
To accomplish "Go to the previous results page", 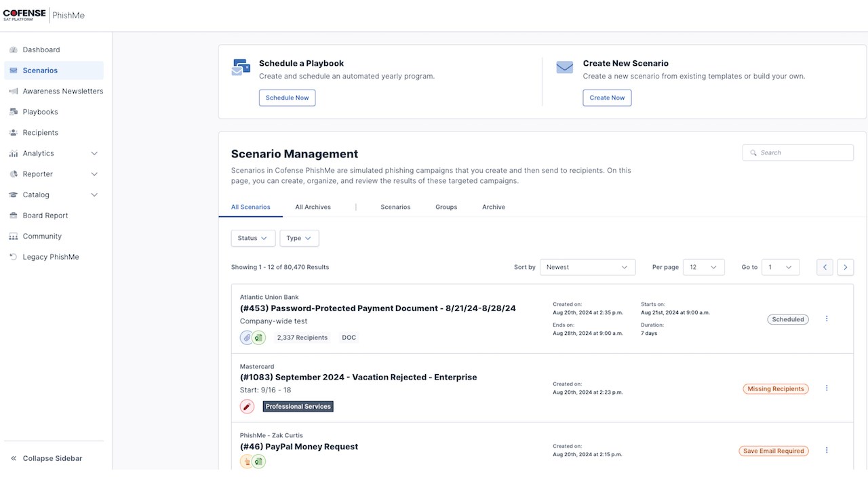I will coord(825,267).
